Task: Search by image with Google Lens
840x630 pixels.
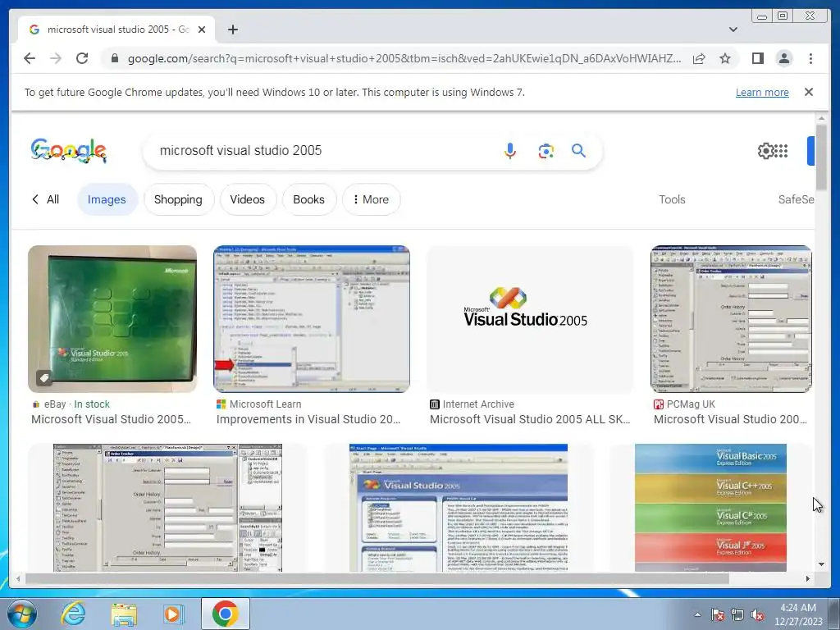Action: [546, 151]
